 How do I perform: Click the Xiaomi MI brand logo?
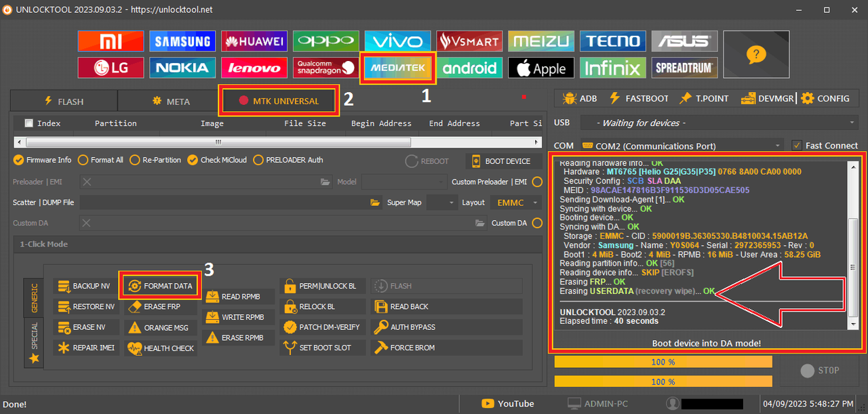tap(111, 41)
